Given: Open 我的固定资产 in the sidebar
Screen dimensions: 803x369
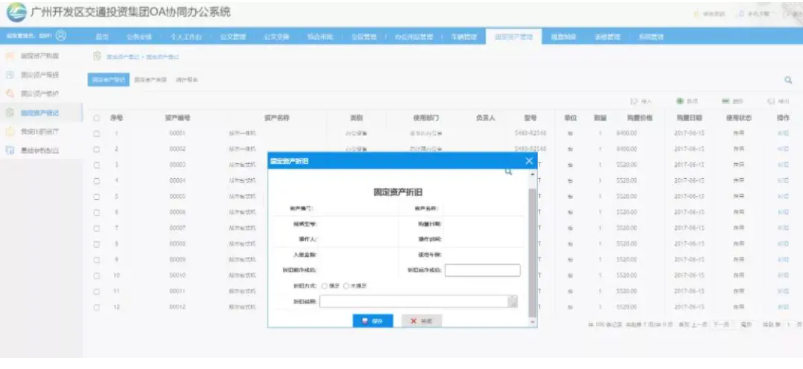Looking at the screenshot, I should pos(39,132).
